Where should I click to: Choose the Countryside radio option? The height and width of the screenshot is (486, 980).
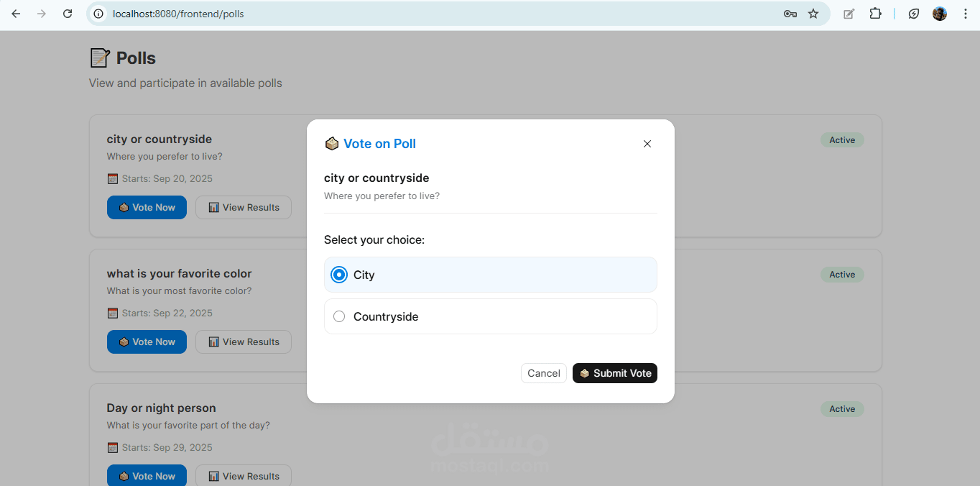tap(339, 316)
